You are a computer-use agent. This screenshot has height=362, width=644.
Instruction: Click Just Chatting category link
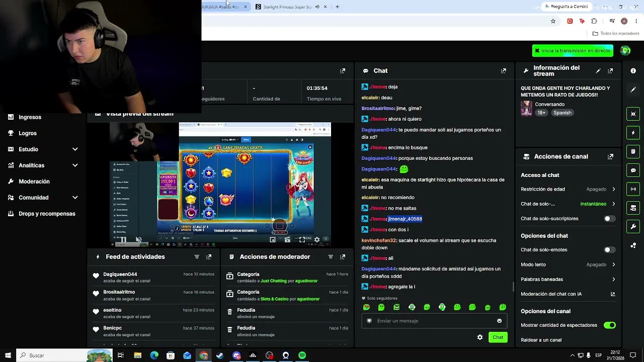point(273,281)
